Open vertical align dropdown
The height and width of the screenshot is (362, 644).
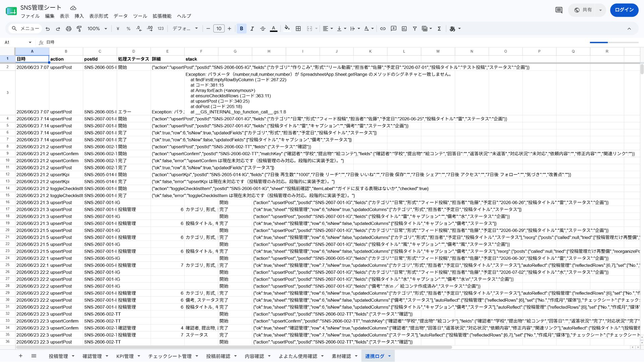tap(341, 29)
